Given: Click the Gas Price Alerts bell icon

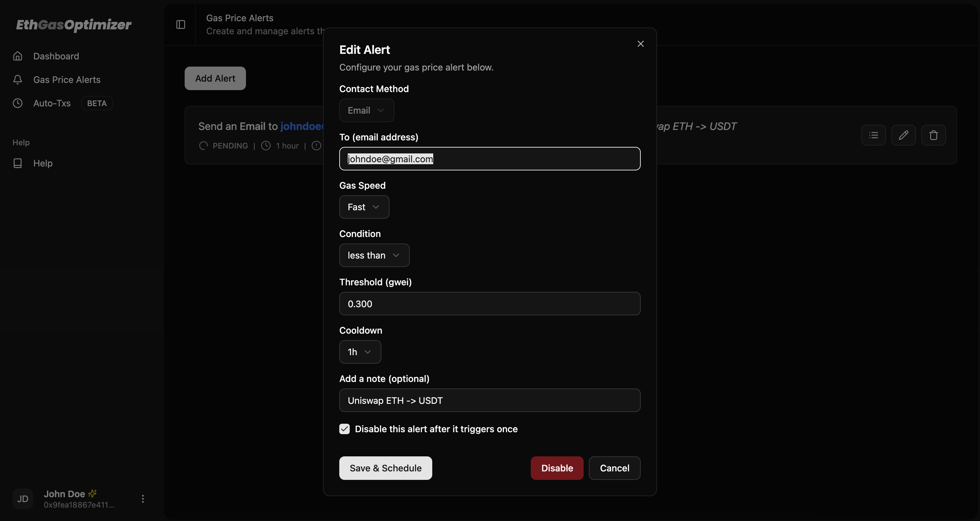Looking at the screenshot, I should (18, 80).
